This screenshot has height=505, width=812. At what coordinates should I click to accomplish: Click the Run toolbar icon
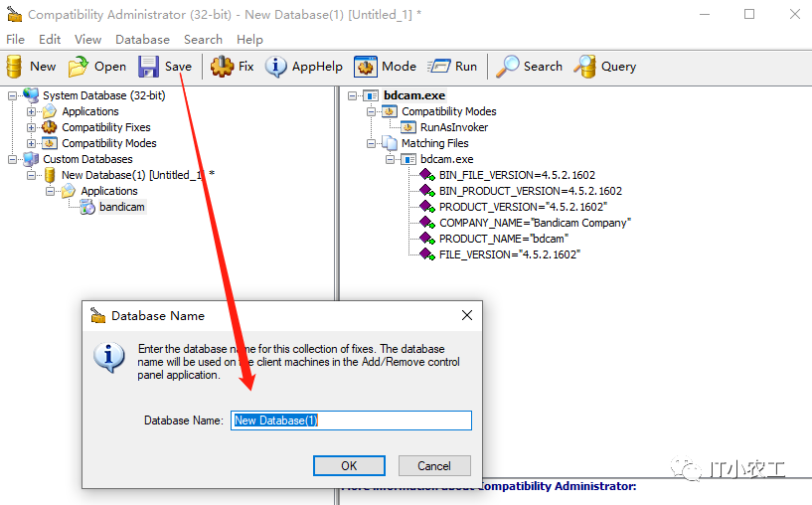[439, 67]
